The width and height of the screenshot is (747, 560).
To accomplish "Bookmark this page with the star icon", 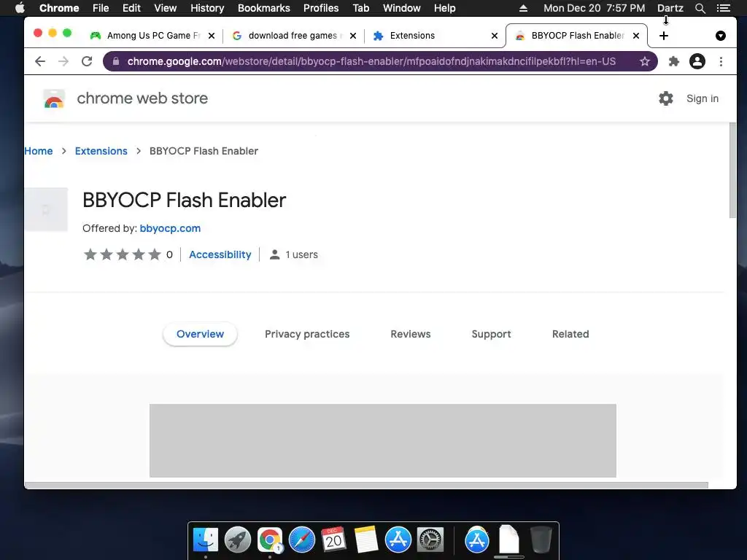I will [x=645, y=61].
